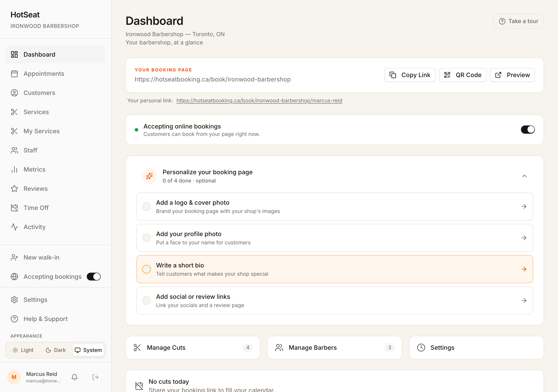The image size is (558, 392).
Task: Click the badge 4 on Manage Cuts
Action: click(247, 348)
